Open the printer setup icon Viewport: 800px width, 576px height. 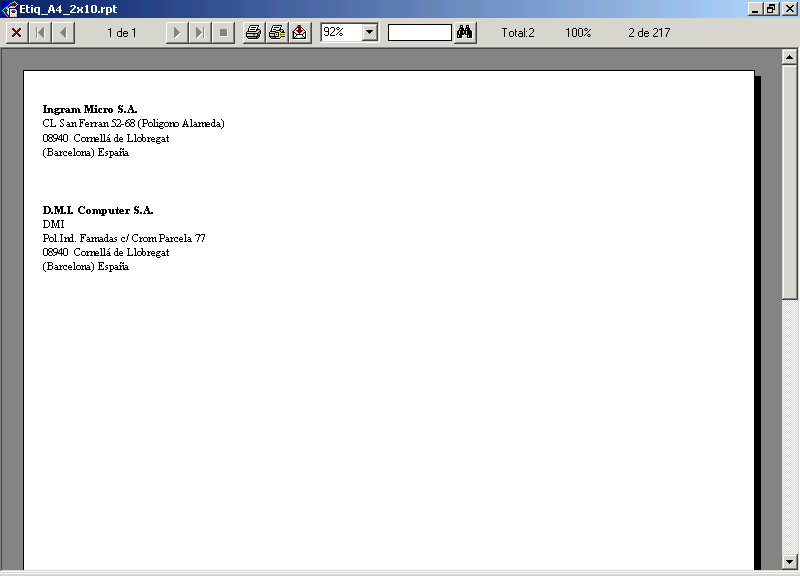[x=277, y=33]
